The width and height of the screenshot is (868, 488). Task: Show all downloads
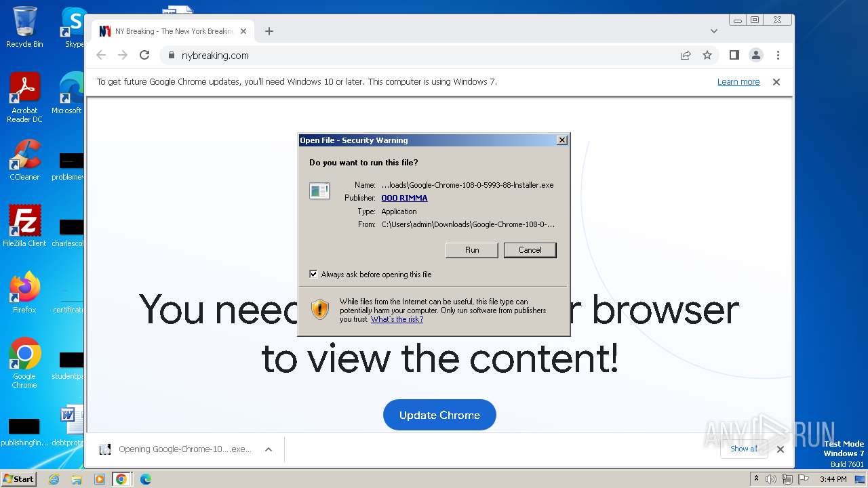pyautogui.click(x=744, y=449)
